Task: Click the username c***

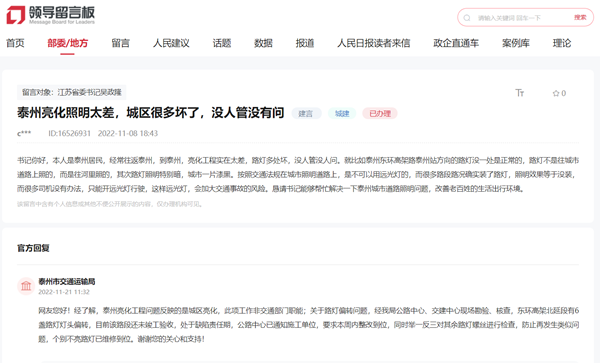Action: [24, 133]
